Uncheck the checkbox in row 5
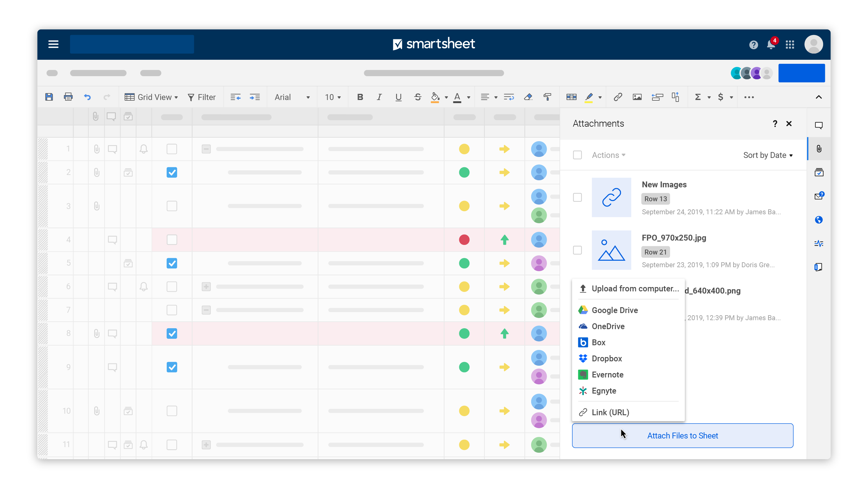Screen dimensions: 868x488 pos(171,263)
